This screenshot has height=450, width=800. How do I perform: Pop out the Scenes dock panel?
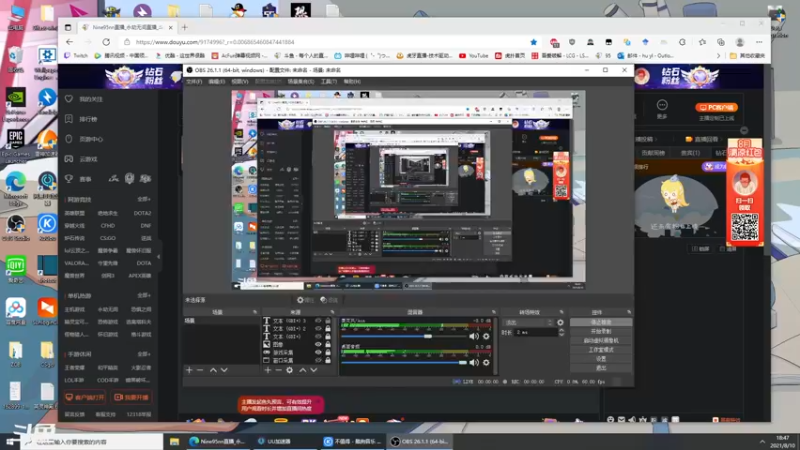(255, 312)
